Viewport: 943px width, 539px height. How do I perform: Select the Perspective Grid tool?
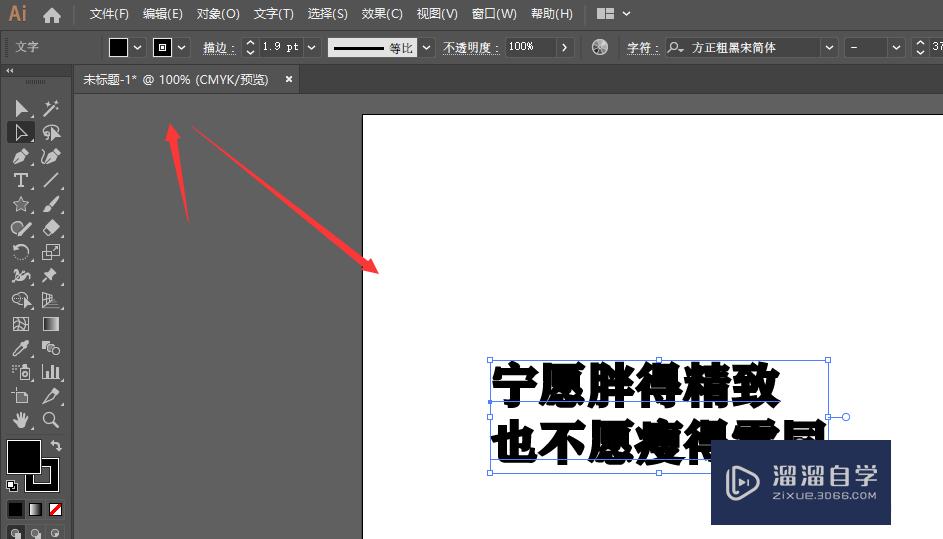[51, 300]
